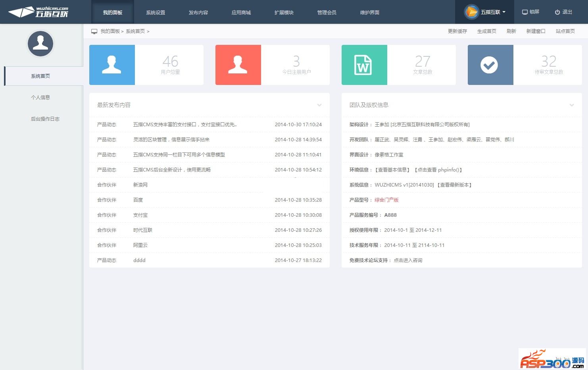This screenshot has height=370, width=588.
Task: Switch to 发布内容 in the top navigation
Action: [198, 12]
